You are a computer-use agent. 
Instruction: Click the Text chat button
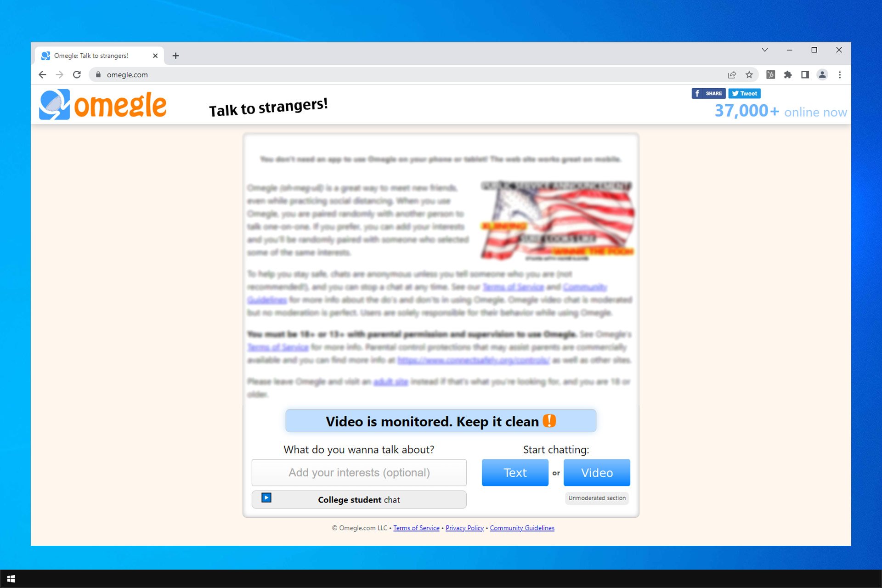(515, 473)
